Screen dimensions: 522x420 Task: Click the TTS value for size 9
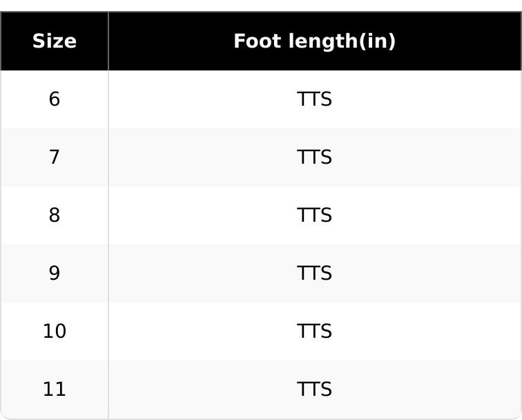(314, 274)
